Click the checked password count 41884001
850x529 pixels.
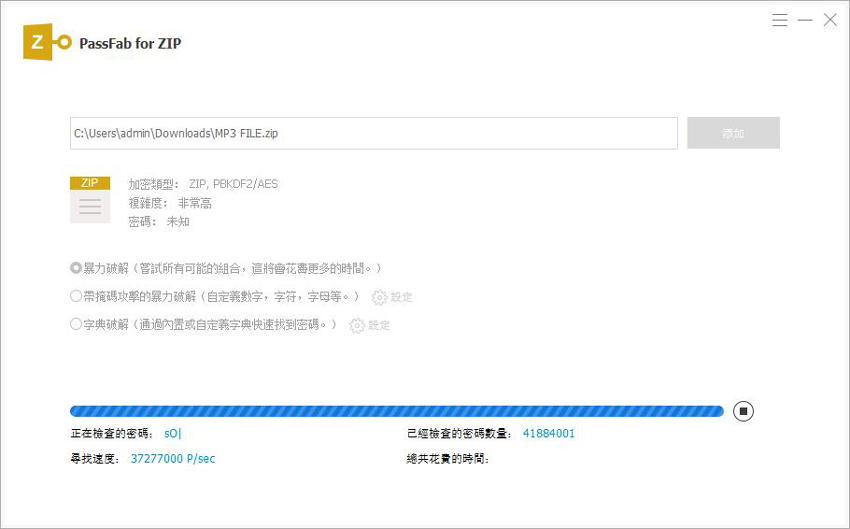point(547,433)
